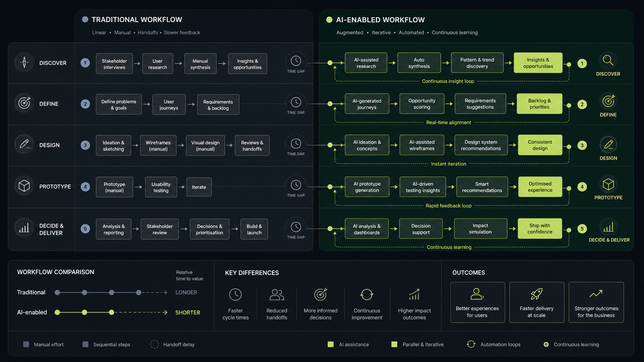Click the Time Gap clock in Design row
The height and width of the screenshot is (362, 644).
click(296, 143)
